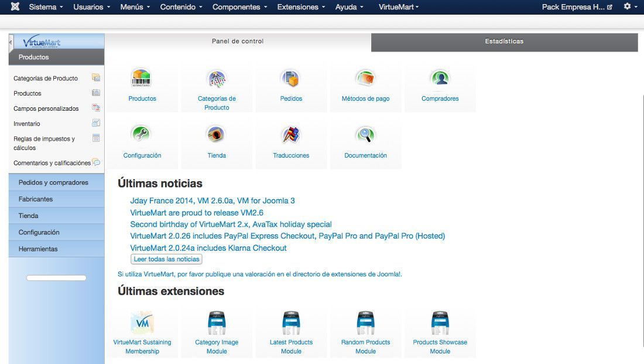Open the Métodos de pago icon

(x=365, y=78)
